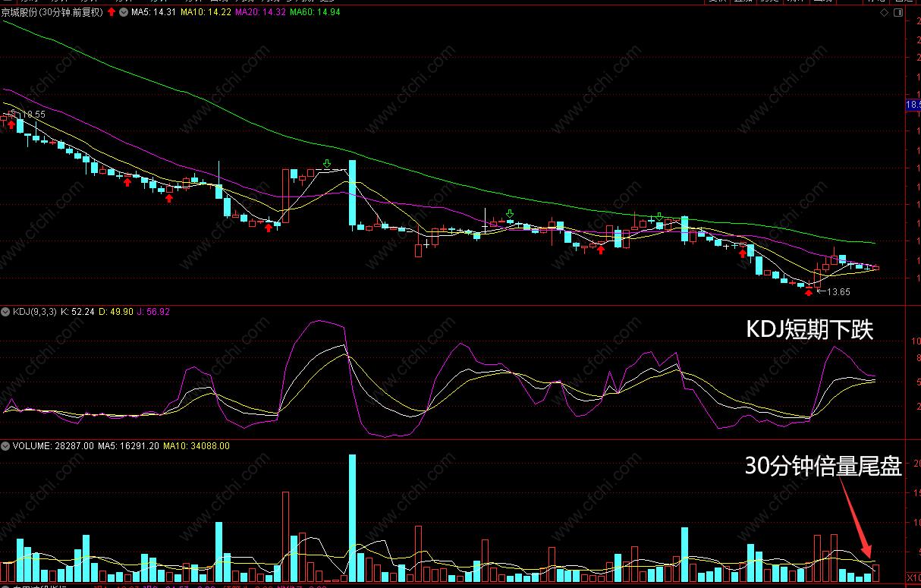
Task: Click the K: 52.24 value label
Action: 77,311
